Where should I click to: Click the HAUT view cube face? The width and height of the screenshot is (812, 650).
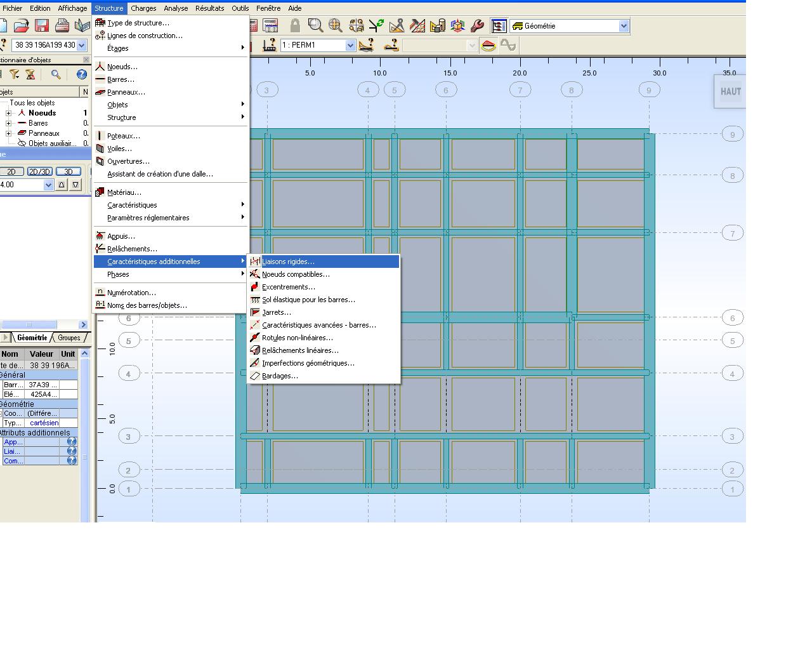click(730, 91)
